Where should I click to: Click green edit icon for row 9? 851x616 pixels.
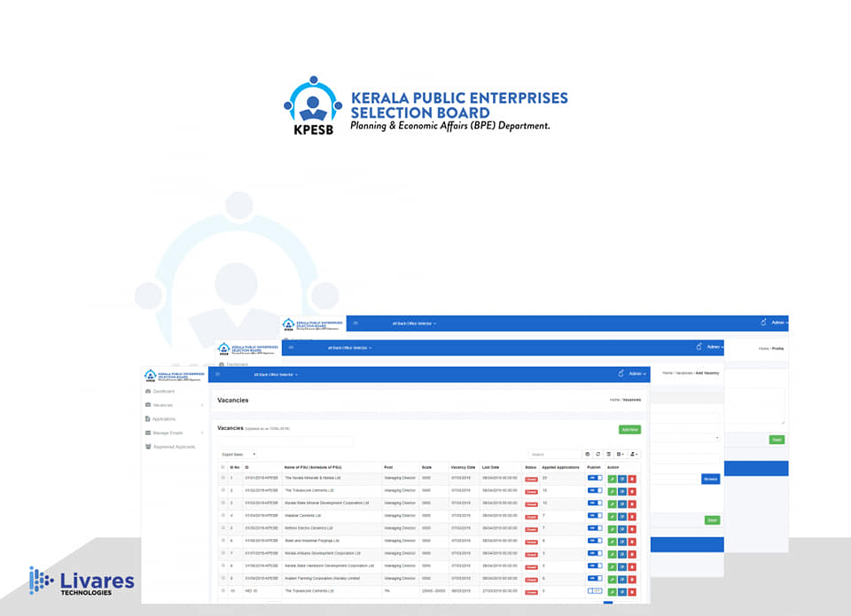point(613,580)
